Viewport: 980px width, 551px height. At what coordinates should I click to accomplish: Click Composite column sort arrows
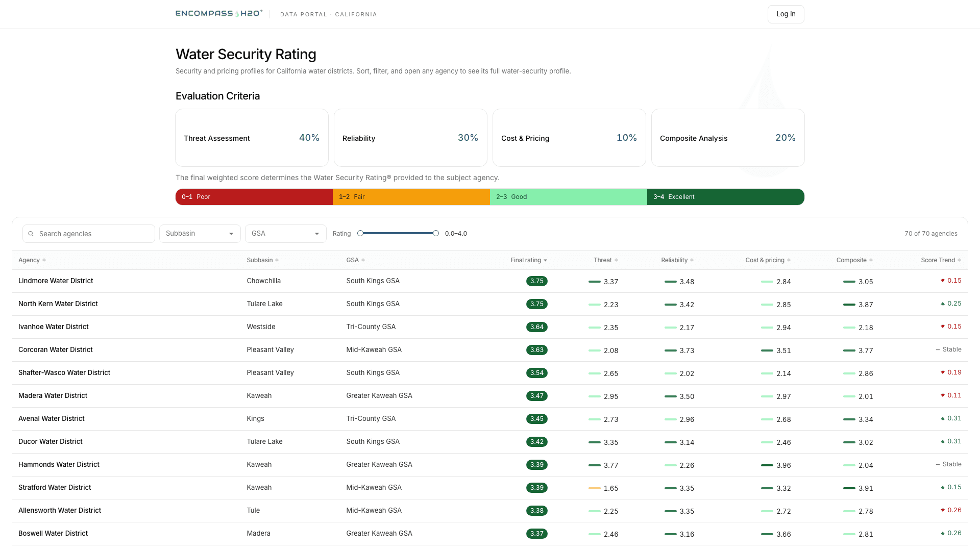(871, 260)
